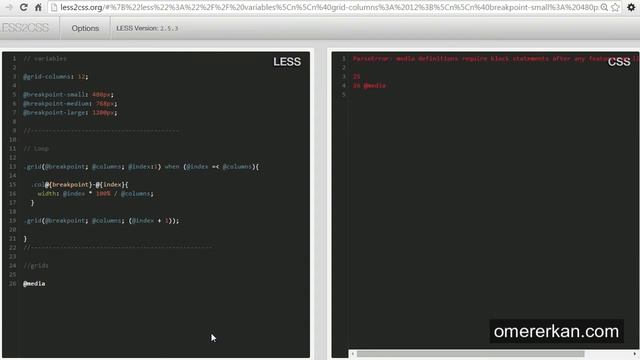This screenshot has width=640, height=360.
Task: Click the .grid mixin definition line 13
Action: (141, 167)
